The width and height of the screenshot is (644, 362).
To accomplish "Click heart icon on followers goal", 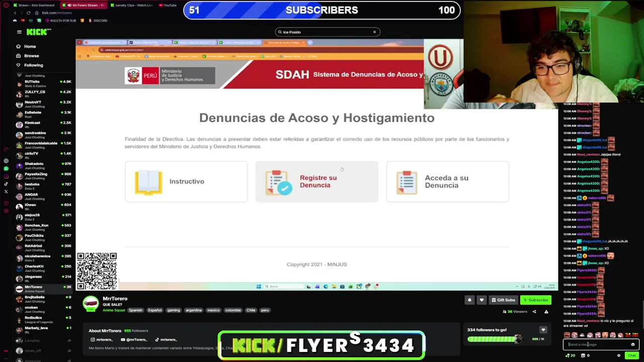I will point(543,330).
